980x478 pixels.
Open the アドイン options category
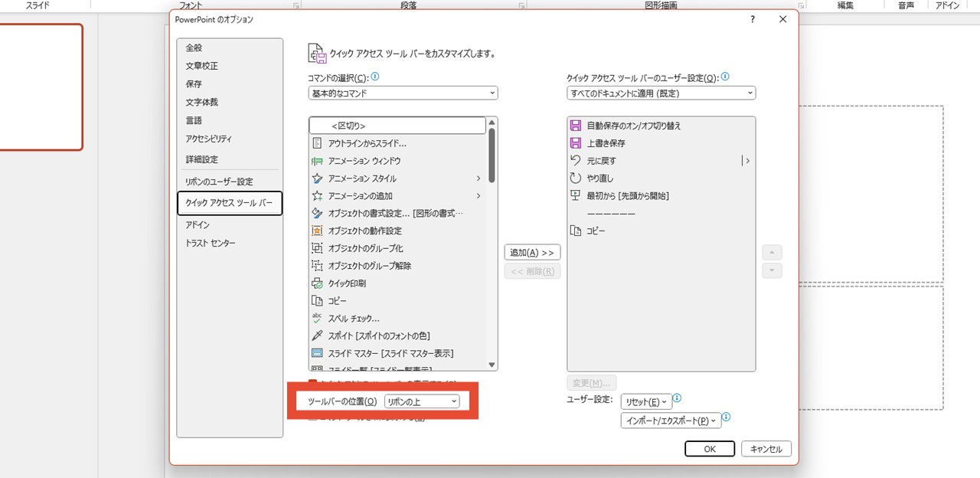230,225
